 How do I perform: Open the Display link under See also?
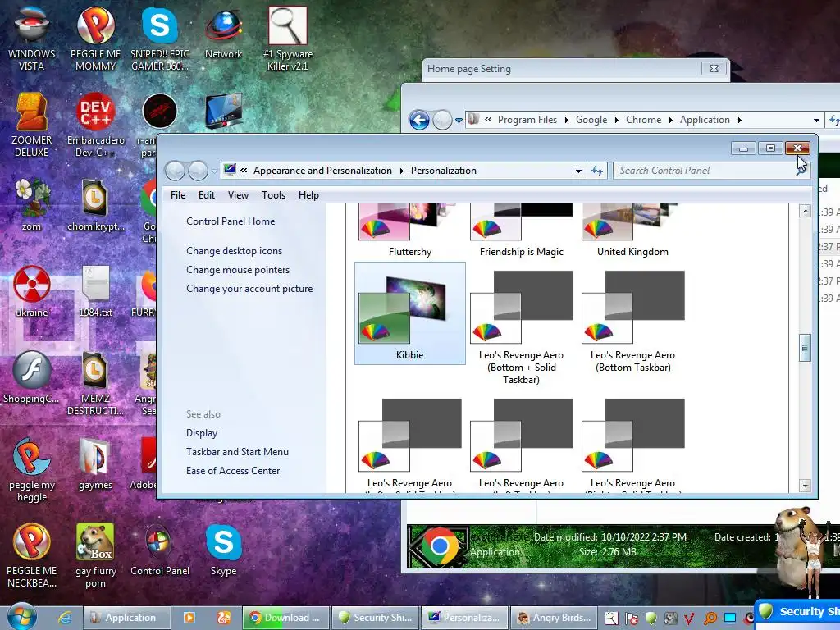click(202, 433)
